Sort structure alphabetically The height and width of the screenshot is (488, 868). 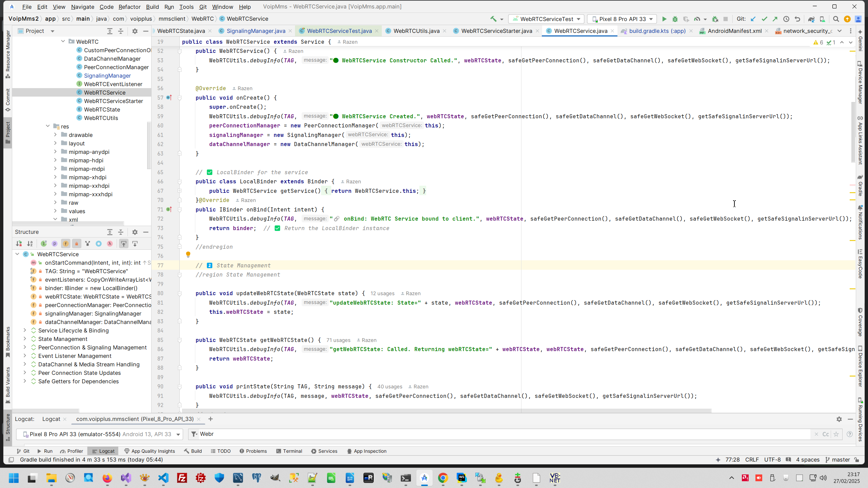[30, 243]
